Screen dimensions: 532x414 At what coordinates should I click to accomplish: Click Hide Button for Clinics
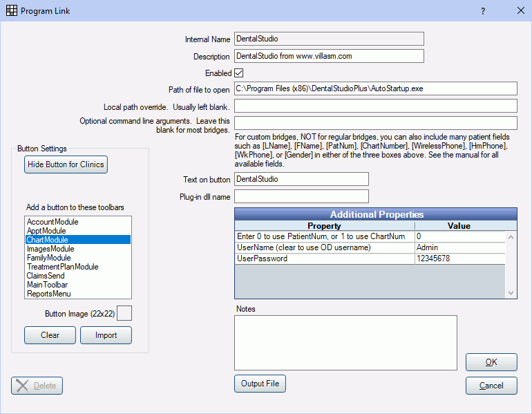click(66, 164)
